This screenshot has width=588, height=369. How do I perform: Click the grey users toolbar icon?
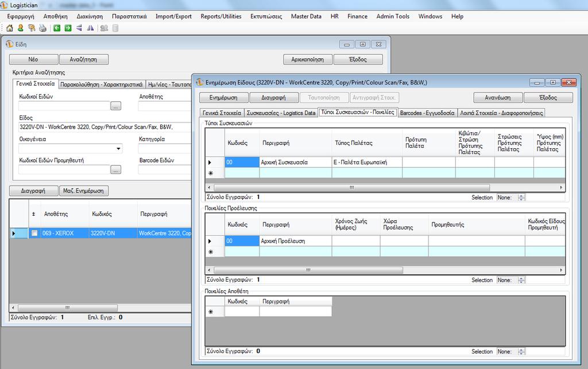click(x=105, y=28)
